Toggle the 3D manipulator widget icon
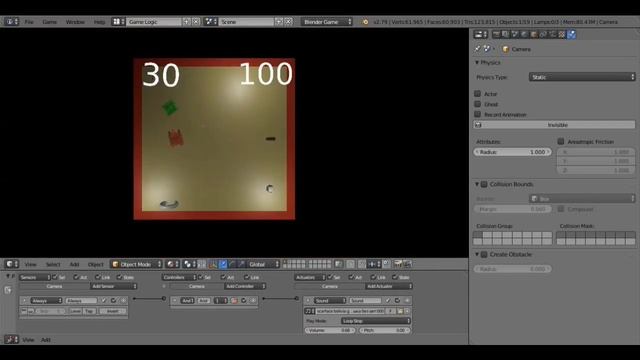 213,264
